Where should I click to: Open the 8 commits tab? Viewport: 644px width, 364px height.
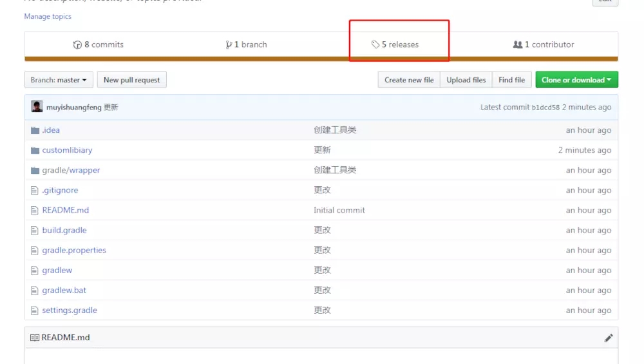(x=98, y=44)
